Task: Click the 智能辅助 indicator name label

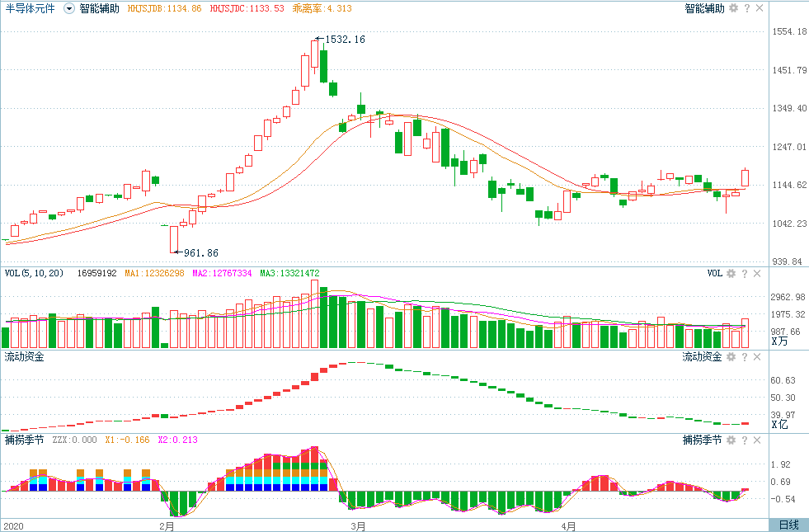Action: click(99, 8)
